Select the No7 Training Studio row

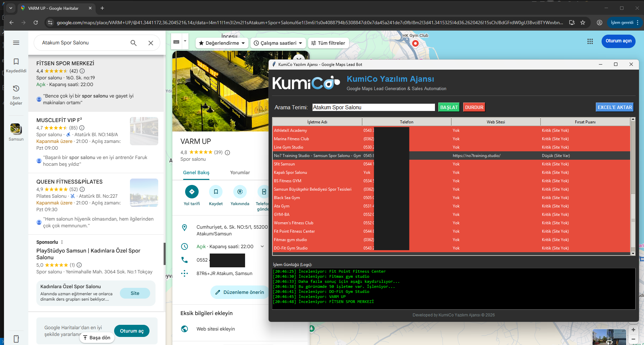[x=451, y=156]
